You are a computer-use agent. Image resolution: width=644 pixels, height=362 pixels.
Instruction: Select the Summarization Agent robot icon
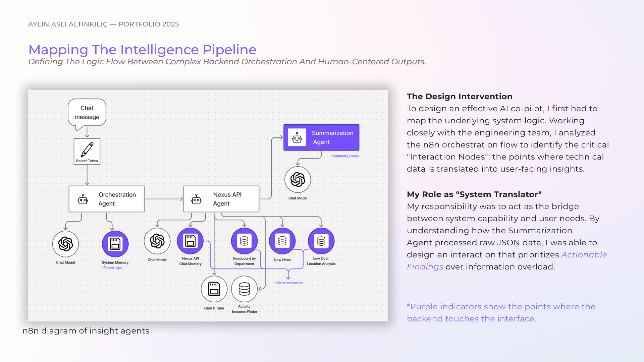point(297,137)
